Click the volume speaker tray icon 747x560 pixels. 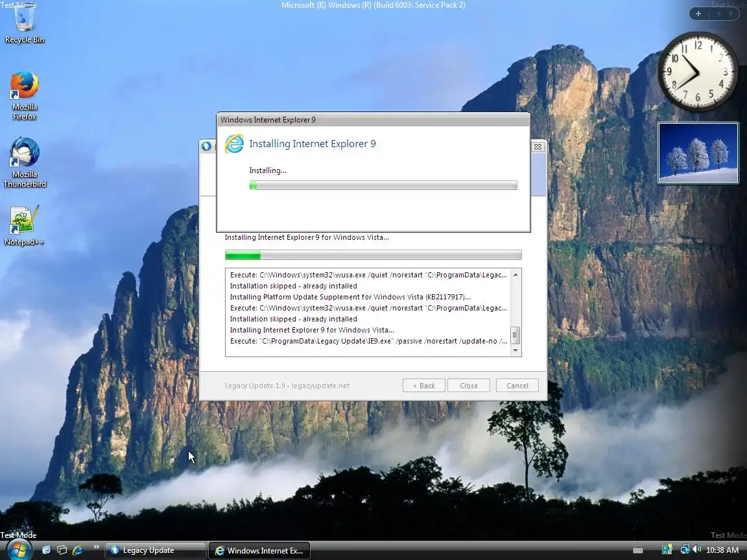tap(697, 550)
